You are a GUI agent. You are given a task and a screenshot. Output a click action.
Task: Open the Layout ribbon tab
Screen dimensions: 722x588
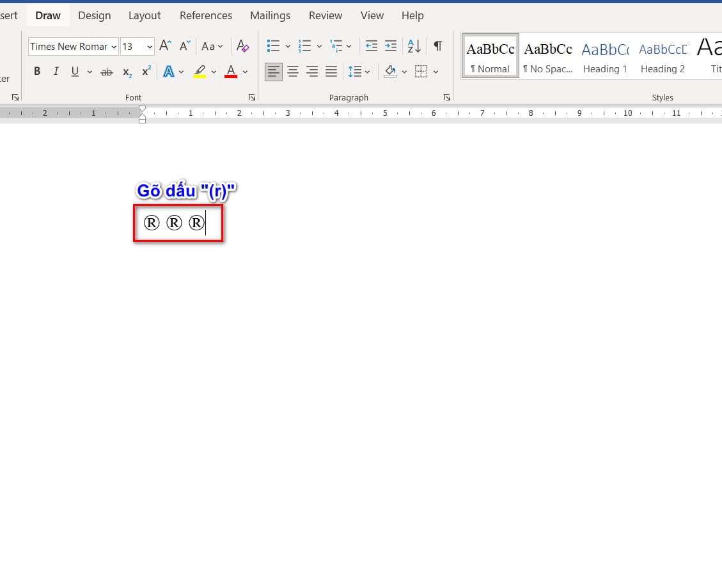(145, 15)
